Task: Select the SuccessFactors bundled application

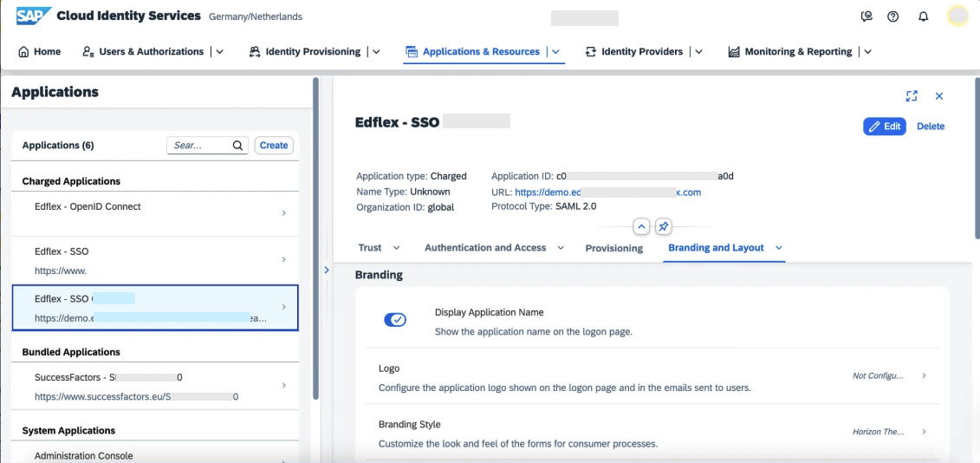Action: tap(155, 387)
